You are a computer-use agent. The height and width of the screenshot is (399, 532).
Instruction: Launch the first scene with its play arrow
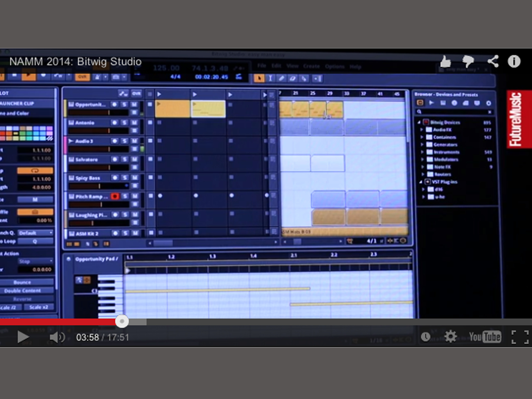pos(159,94)
